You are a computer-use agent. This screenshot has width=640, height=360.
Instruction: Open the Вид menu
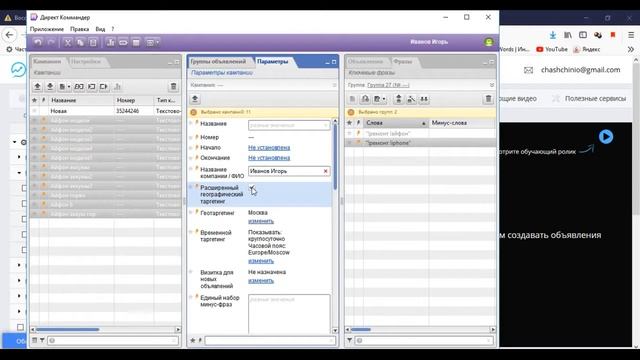100,29
